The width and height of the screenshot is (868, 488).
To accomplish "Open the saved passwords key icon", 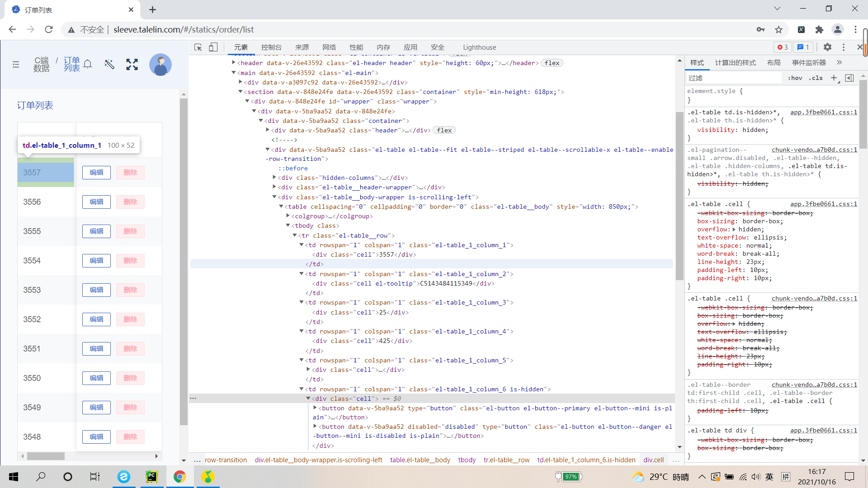I will (x=760, y=29).
